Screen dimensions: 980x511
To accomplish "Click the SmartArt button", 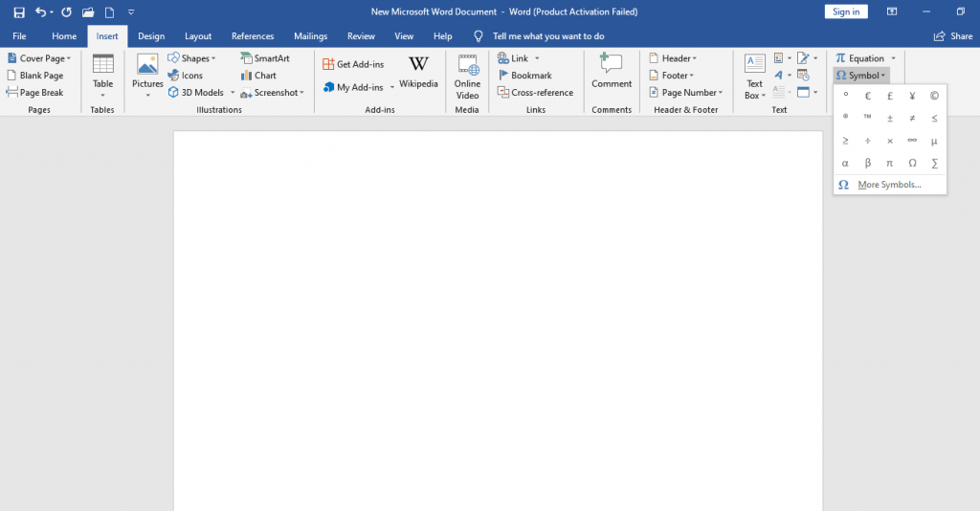I will pyautogui.click(x=265, y=58).
